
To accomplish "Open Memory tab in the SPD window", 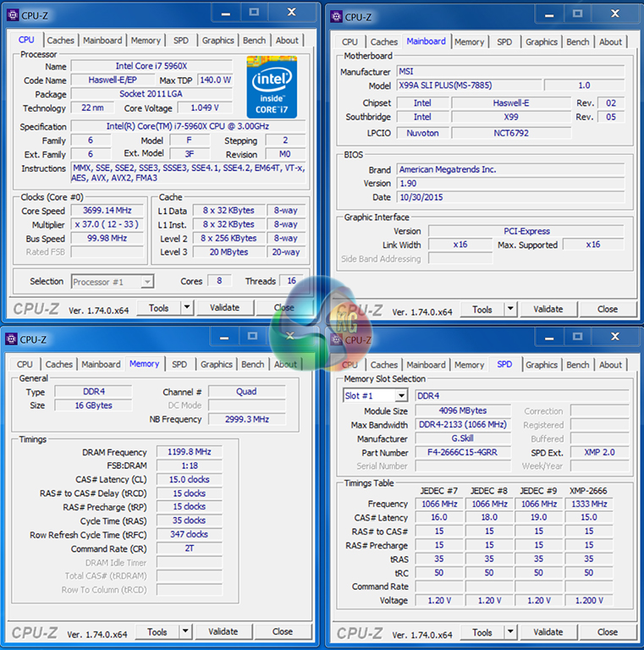I will tap(469, 365).
